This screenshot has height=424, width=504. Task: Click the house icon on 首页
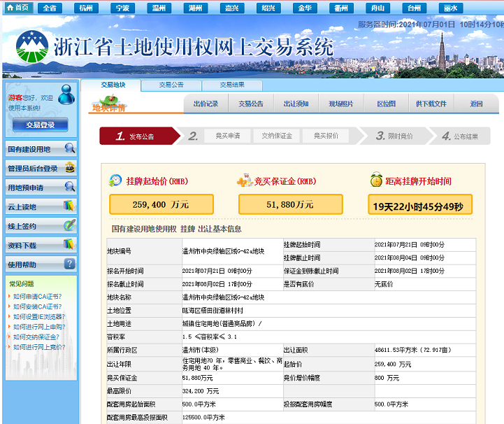(x=8, y=8)
